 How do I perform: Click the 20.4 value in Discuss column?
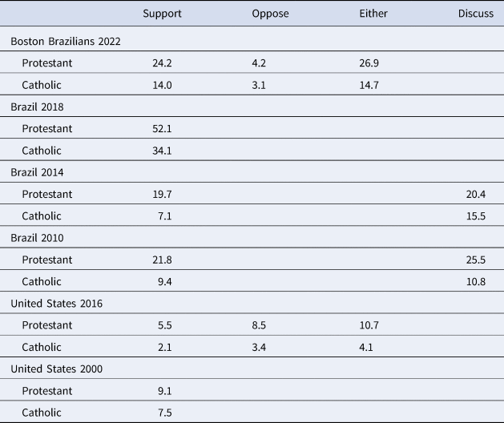pyautogui.click(x=476, y=194)
